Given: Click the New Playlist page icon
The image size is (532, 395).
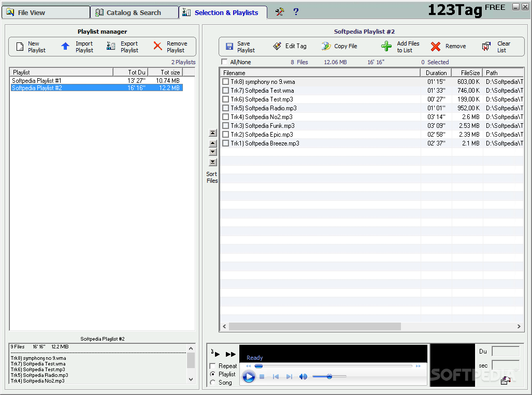Looking at the screenshot, I should click(20, 47).
